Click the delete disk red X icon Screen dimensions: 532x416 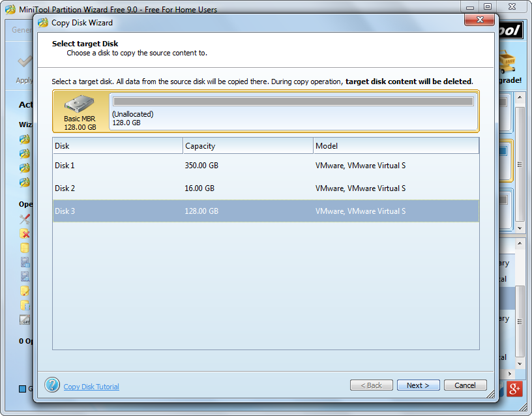click(x=25, y=234)
